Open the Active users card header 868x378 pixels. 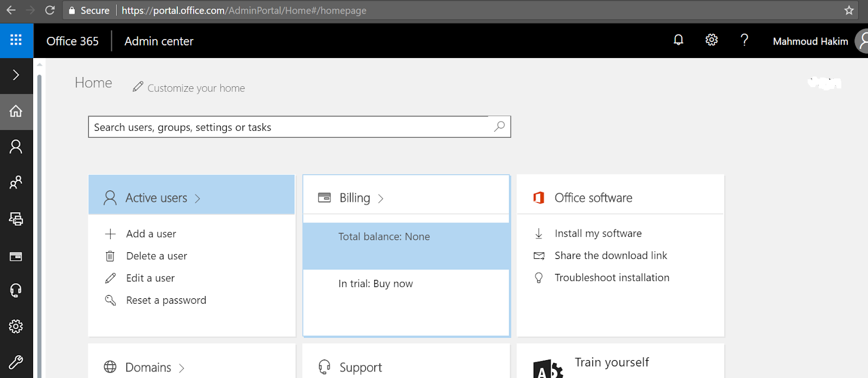pos(192,195)
